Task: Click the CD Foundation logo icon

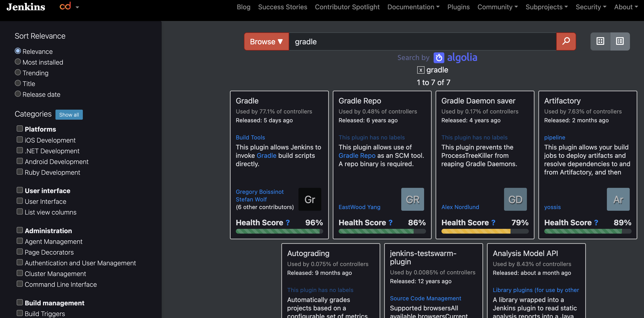Action: (65, 6)
